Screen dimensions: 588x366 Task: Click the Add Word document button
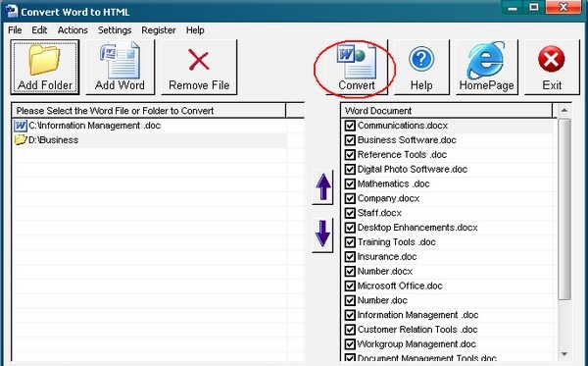coord(120,67)
